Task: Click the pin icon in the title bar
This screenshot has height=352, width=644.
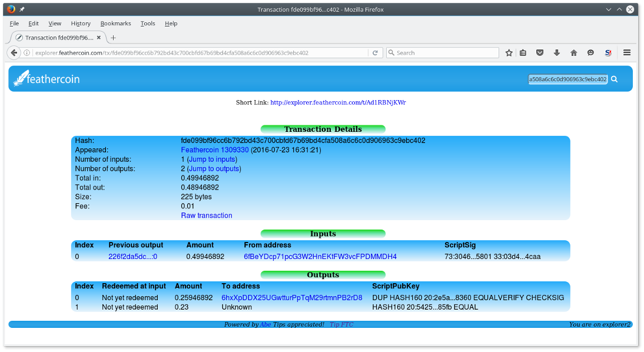Action: pos(22,9)
